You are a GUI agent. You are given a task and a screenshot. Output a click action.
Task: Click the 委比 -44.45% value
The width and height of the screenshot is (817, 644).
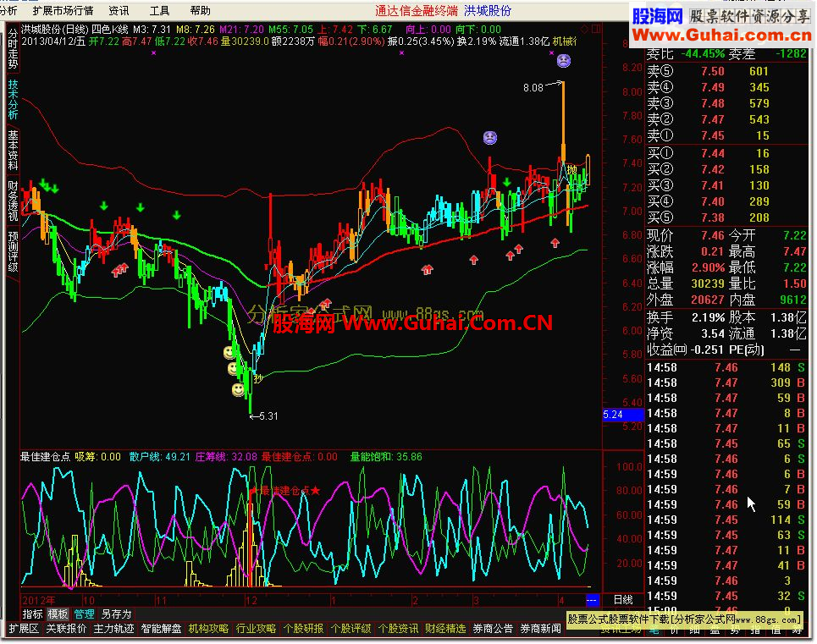[703, 53]
